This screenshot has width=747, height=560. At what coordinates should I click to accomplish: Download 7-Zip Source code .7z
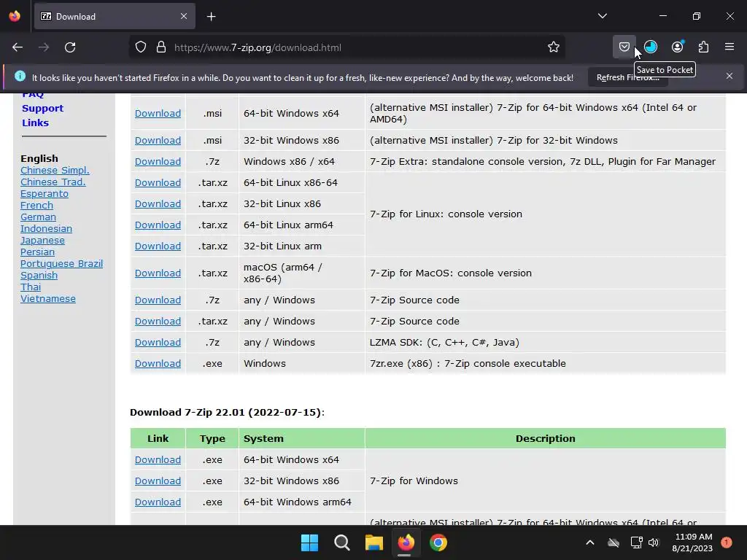158,300
